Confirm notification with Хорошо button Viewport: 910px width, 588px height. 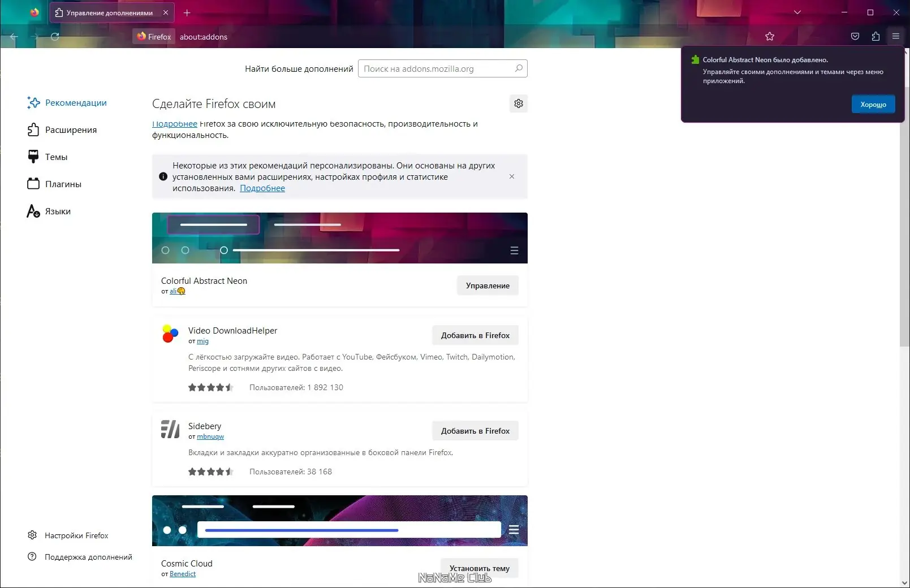click(873, 104)
